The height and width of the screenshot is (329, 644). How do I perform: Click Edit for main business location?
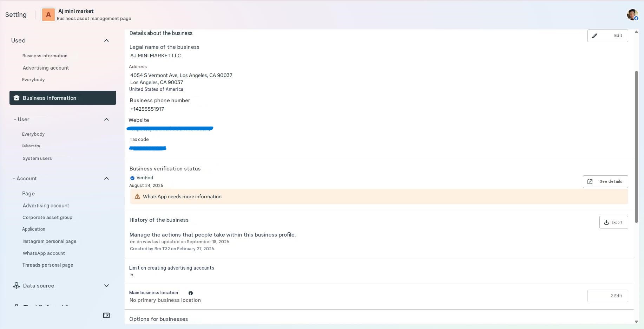pos(607,296)
